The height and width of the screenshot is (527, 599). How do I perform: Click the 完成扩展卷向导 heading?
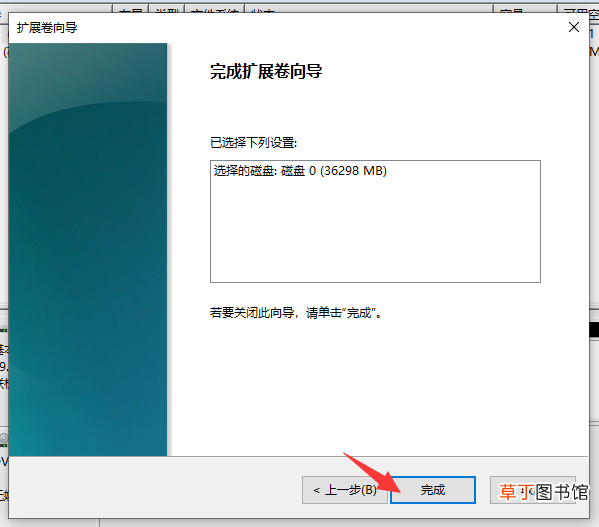pyautogui.click(x=266, y=71)
